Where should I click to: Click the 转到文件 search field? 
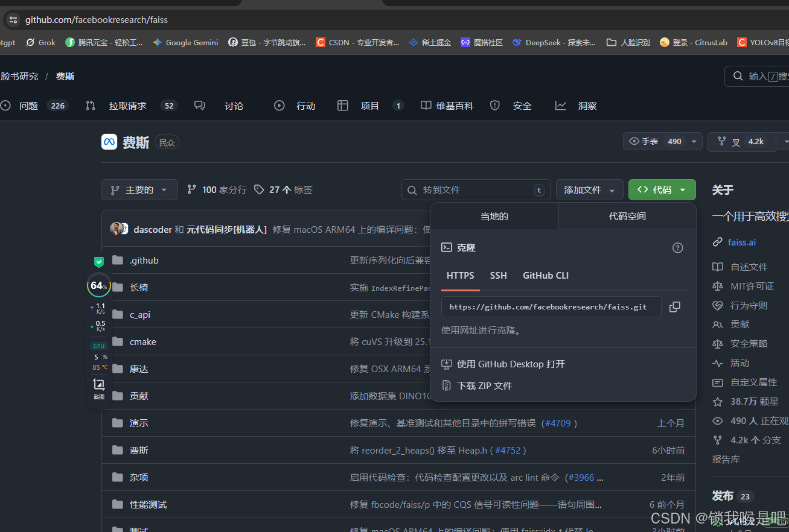click(476, 190)
